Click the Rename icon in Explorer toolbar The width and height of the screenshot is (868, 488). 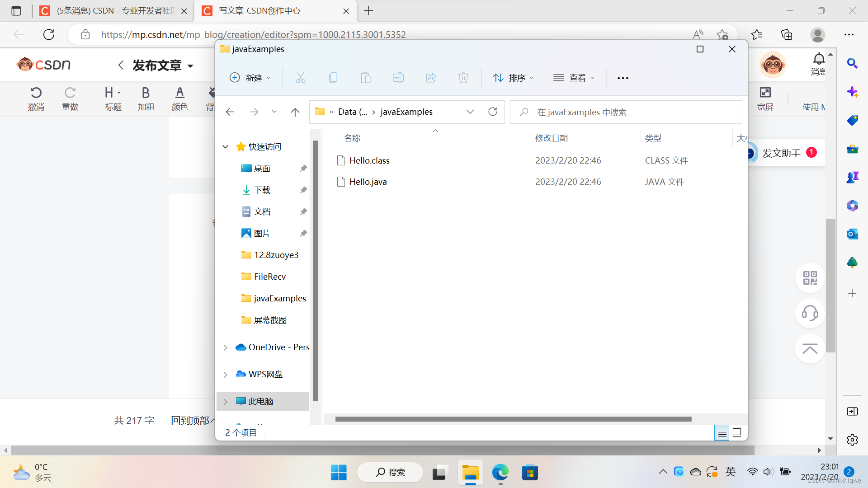[x=398, y=78]
